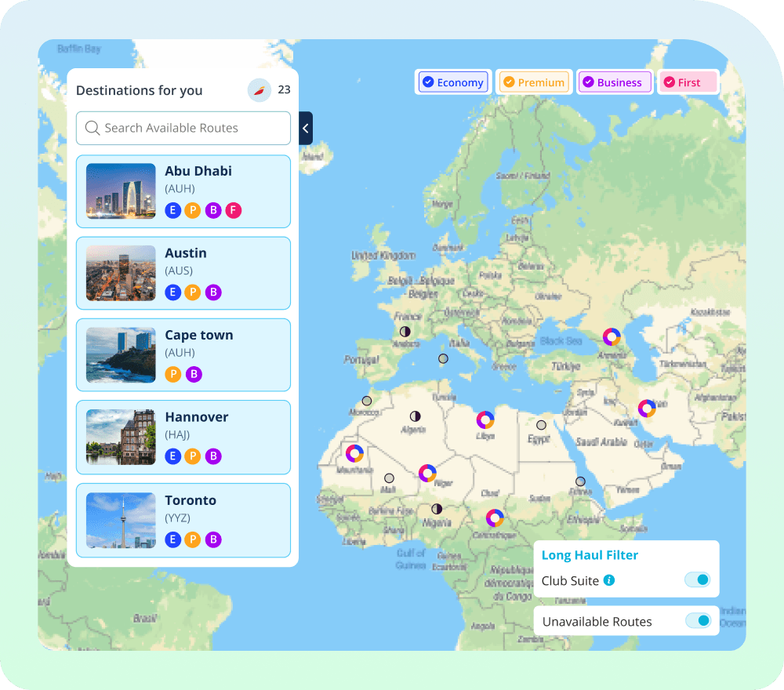The height and width of the screenshot is (690, 784).
Task: Click Abu Dhabi's Premium P badge
Action: (x=193, y=210)
